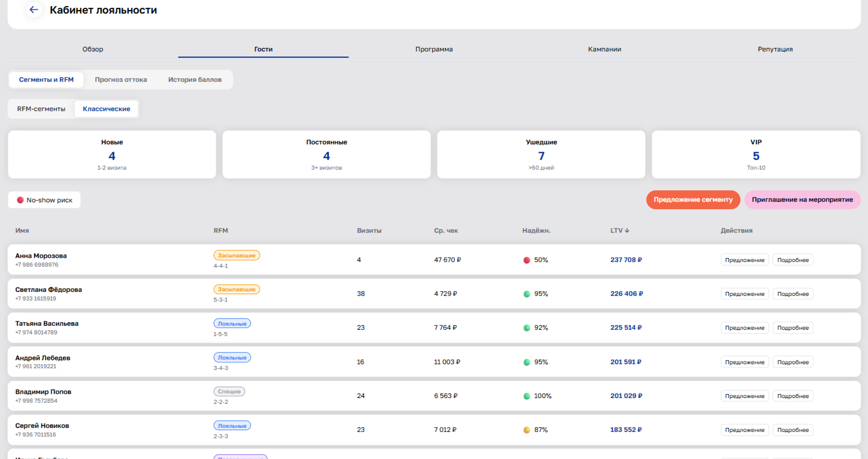The image size is (868, 459).
Task: Select the Ушедшие segment card
Action: tap(541, 154)
